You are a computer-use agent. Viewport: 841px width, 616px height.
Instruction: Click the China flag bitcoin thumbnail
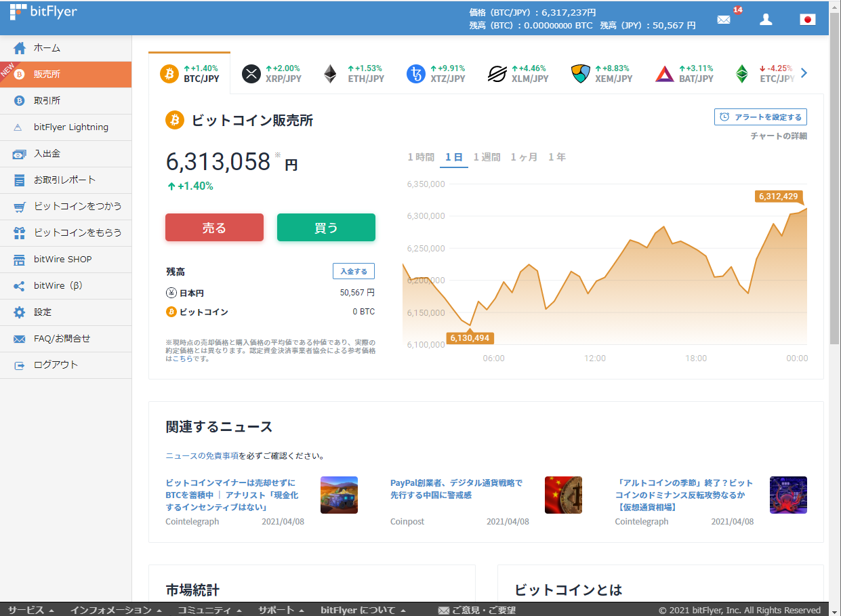pos(563,495)
